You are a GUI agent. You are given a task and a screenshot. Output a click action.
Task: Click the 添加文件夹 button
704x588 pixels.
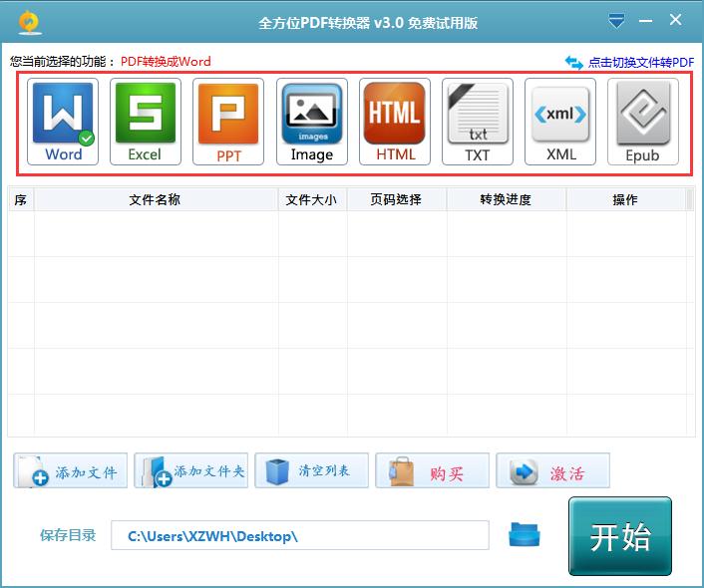[x=190, y=471]
